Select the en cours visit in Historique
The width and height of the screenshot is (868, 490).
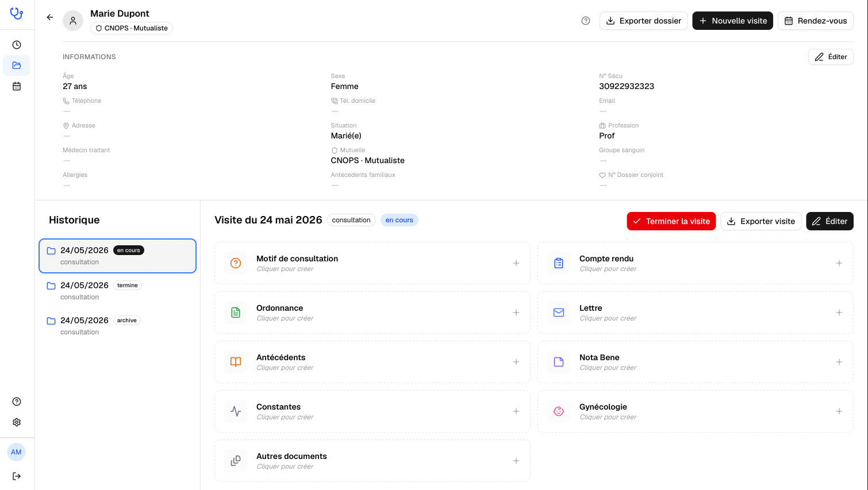point(117,256)
